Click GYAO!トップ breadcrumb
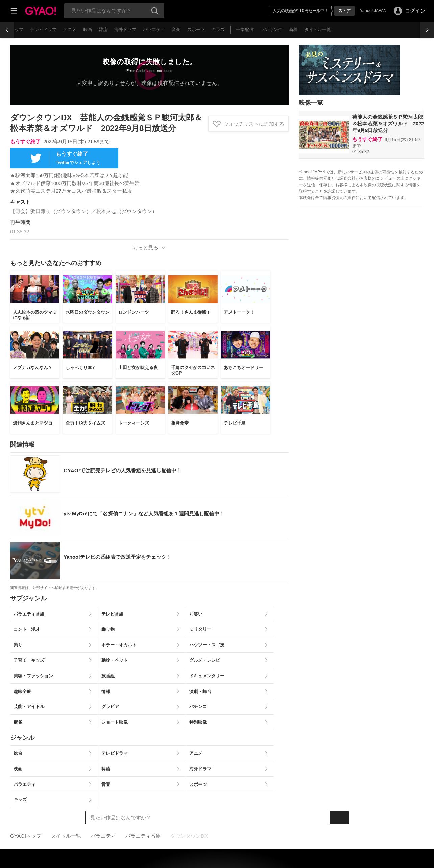This screenshot has width=434, height=868. point(26,836)
